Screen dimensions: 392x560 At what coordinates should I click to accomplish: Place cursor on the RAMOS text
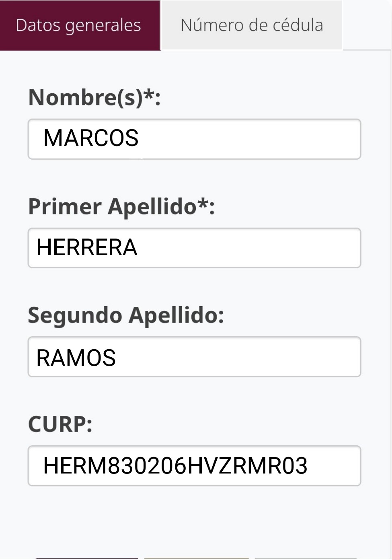76,358
